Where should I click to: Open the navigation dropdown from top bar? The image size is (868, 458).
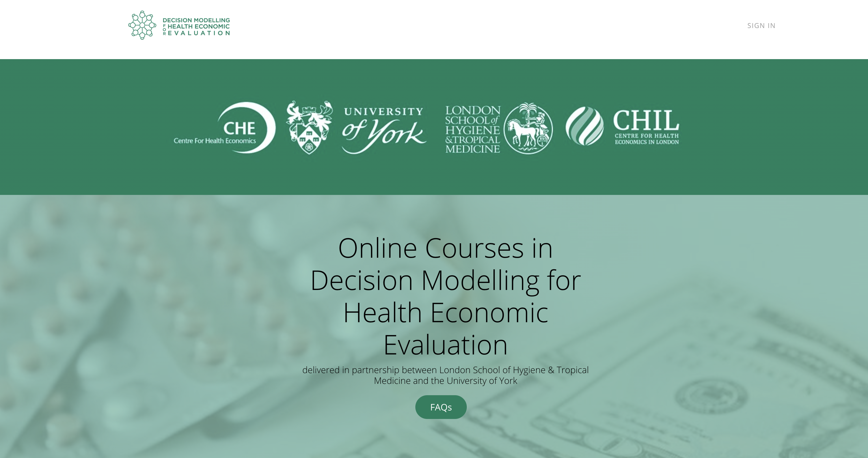pyautogui.click(x=761, y=25)
